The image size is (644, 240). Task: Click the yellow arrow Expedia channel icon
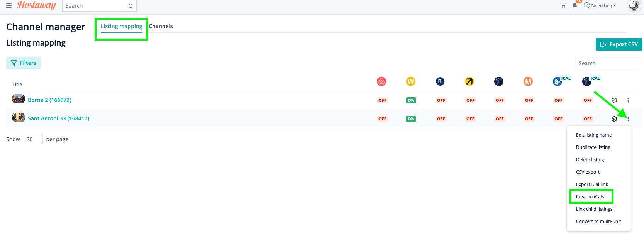469,81
